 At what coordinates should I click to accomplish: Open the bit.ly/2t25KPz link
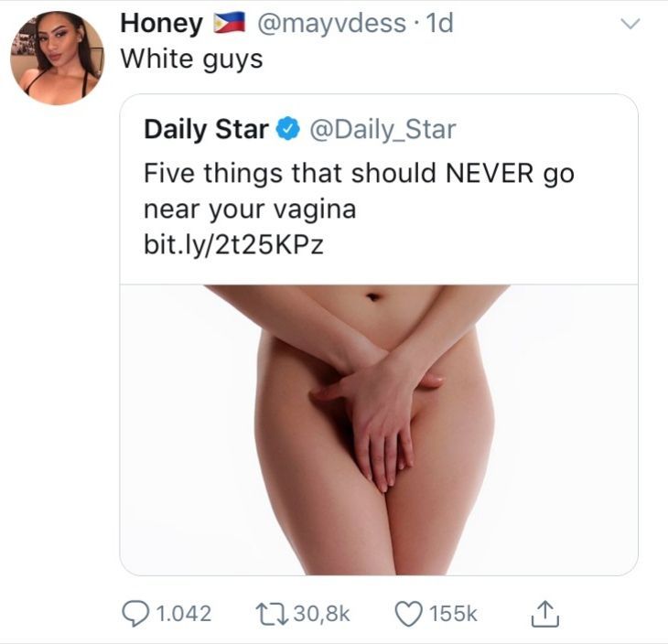(x=233, y=247)
